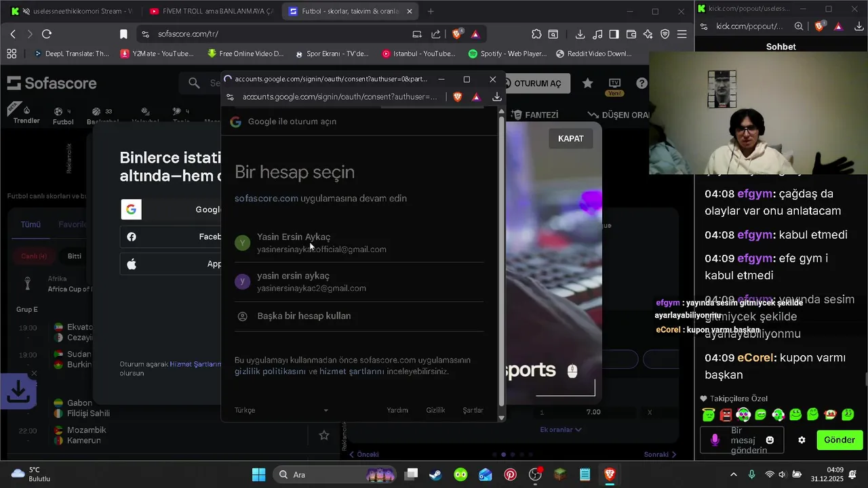
Task: Click the taskbar Ara search box
Action: (x=334, y=474)
